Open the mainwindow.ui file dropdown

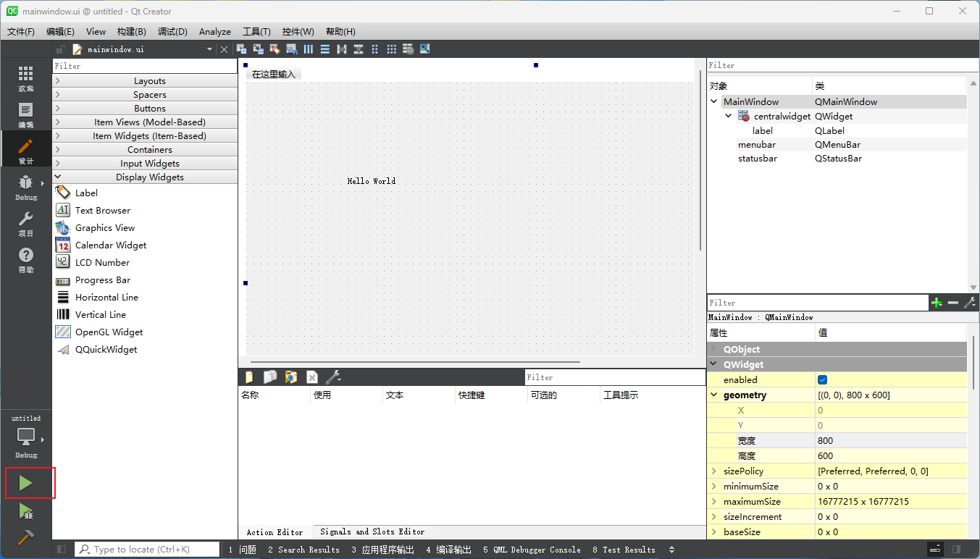pos(209,49)
